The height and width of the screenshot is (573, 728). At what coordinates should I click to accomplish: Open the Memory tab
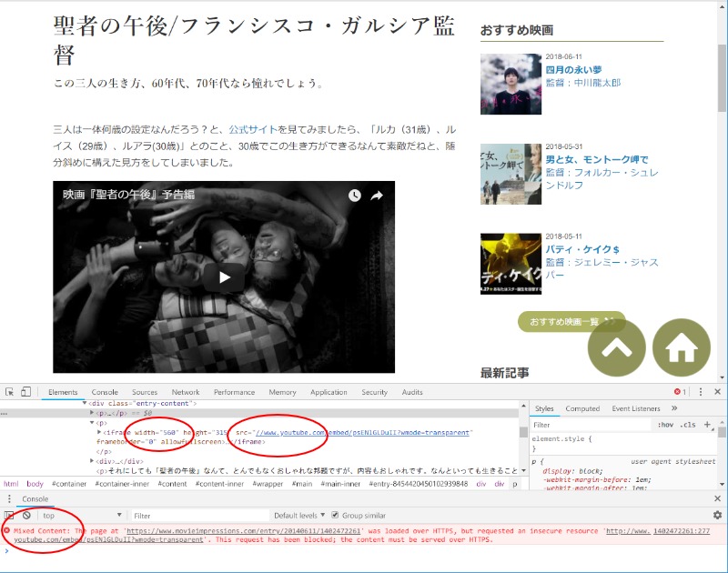pos(282,392)
